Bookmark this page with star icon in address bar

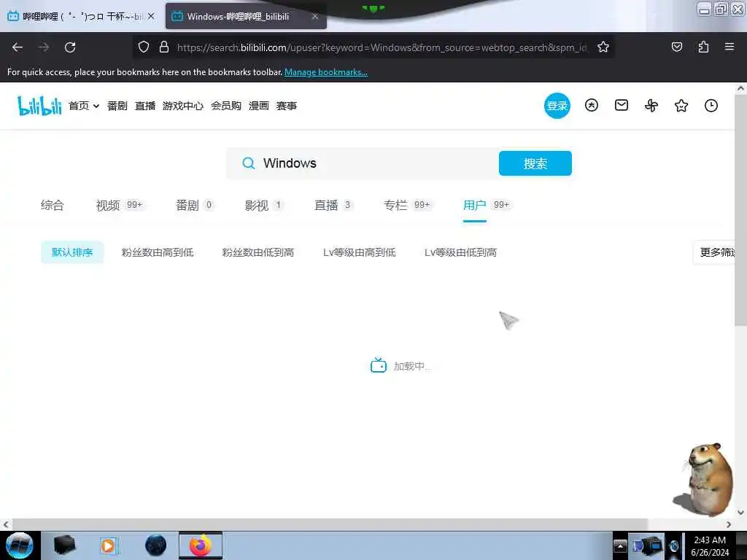click(x=603, y=47)
